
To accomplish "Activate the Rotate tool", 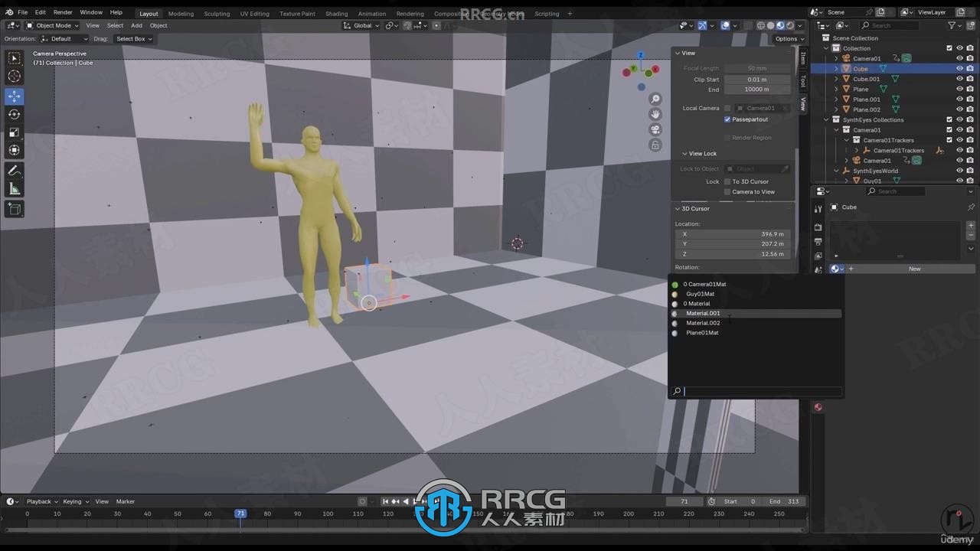I will [15, 114].
